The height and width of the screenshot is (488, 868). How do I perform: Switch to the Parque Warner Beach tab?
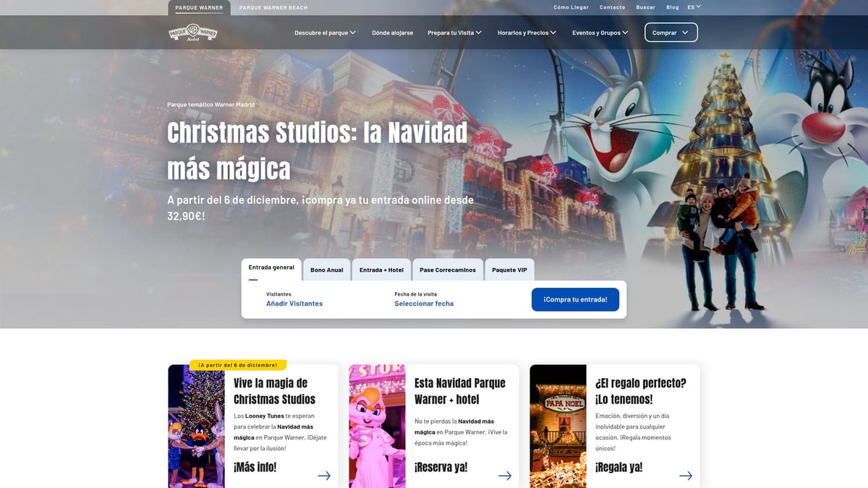(273, 7)
